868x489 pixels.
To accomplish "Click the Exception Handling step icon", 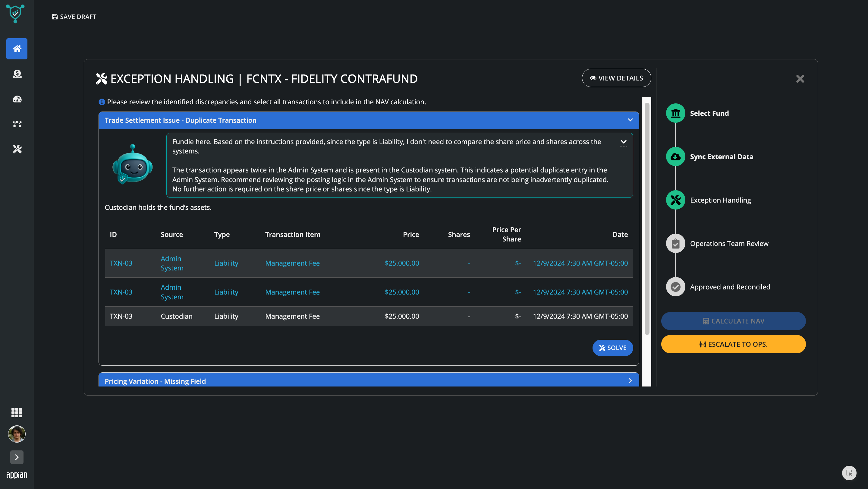I will tap(675, 200).
